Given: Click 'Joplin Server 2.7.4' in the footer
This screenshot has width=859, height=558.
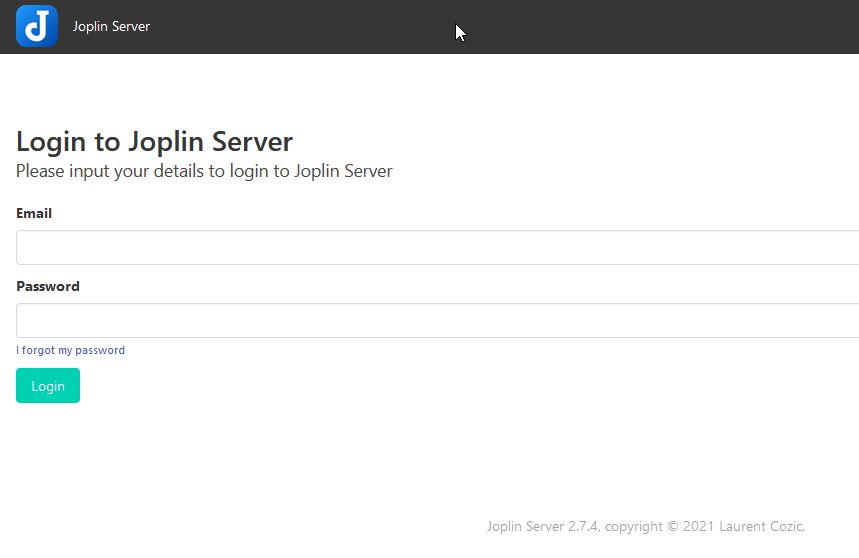Looking at the screenshot, I should coord(542,527).
